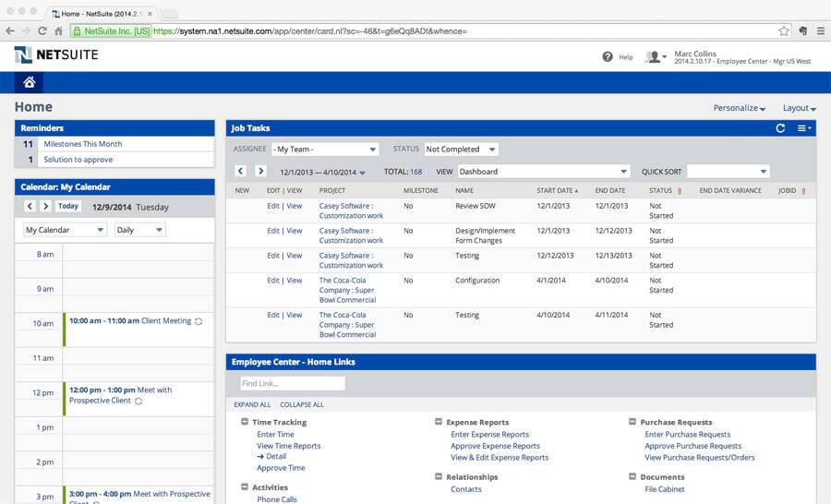Open Approve Expense Reports link
Viewport: 831px width, 504px height.
coord(495,446)
